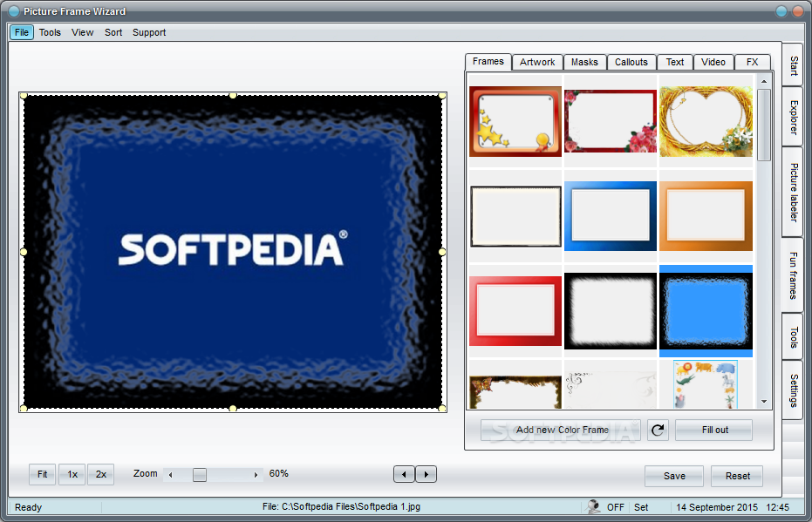Switch to the Masks tab
Viewport: 812px width, 522px height.
(584, 62)
